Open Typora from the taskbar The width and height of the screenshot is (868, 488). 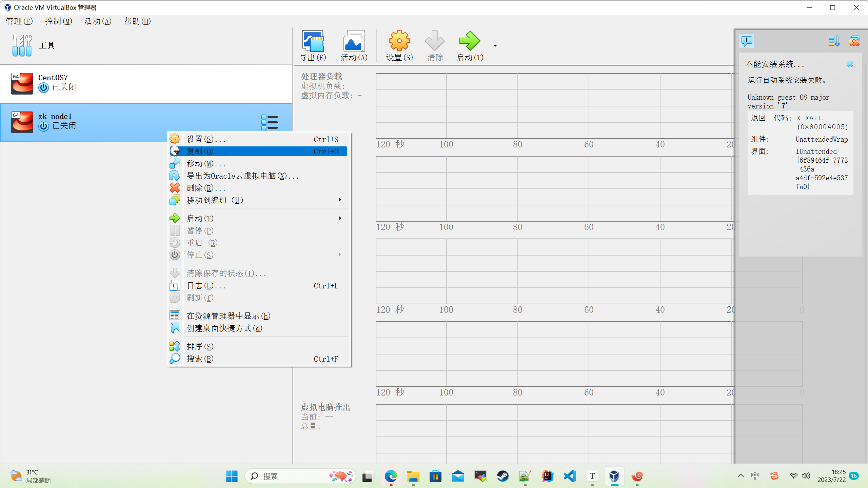pos(592,476)
